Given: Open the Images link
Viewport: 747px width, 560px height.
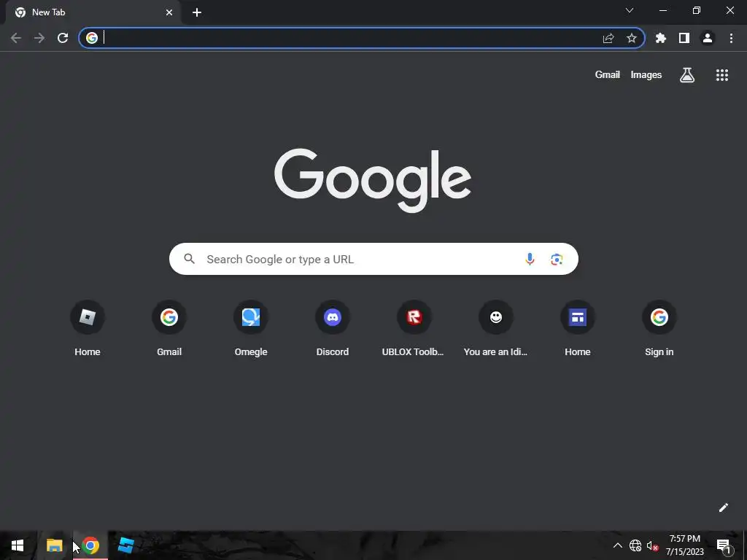Looking at the screenshot, I should click(x=646, y=75).
